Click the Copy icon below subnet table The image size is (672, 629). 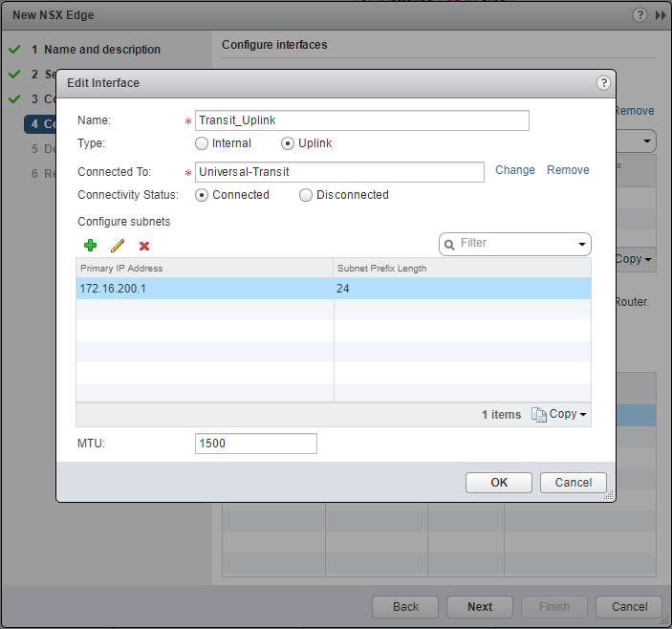[x=539, y=414]
